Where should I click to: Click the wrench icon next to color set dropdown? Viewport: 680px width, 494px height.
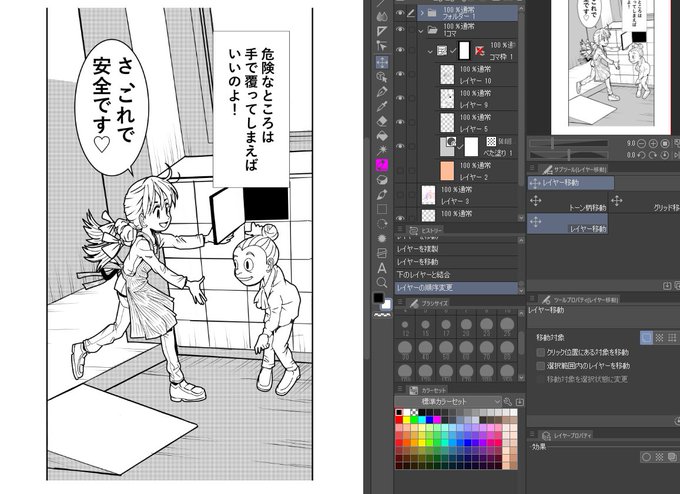point(508,402)
